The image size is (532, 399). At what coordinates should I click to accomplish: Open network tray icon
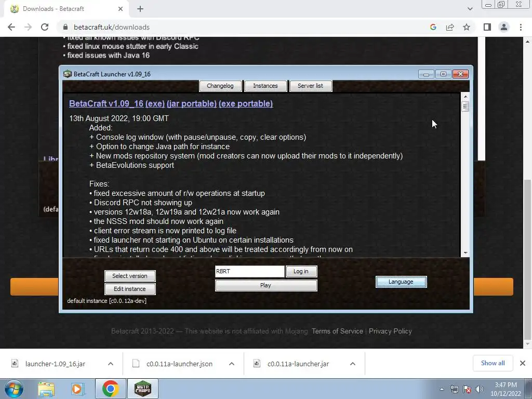tap(454, 389)
